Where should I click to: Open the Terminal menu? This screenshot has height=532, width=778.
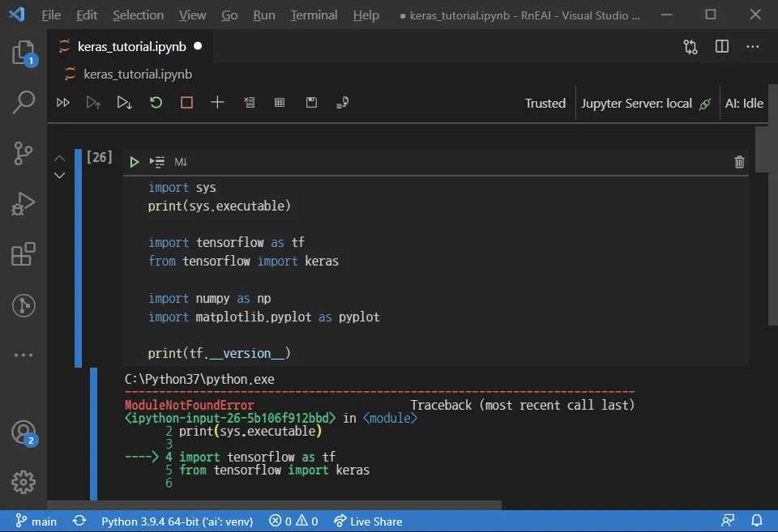[x=314, y=15]
